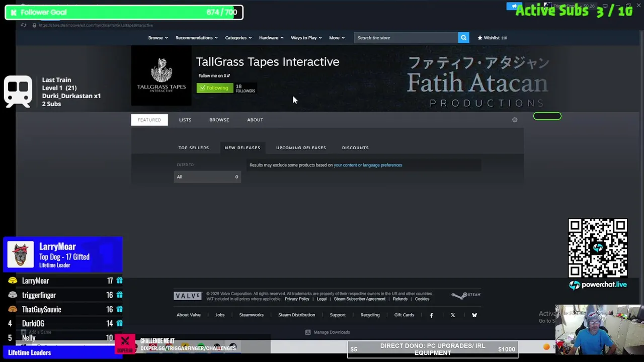Viewport: 644px width, 362px height.
Task: Click the Last Train icon overlay
Action: 18,92
